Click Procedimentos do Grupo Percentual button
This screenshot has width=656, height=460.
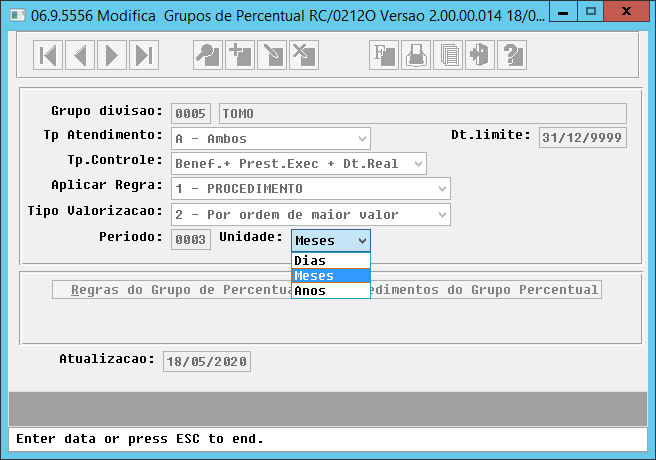click(486, 290)
